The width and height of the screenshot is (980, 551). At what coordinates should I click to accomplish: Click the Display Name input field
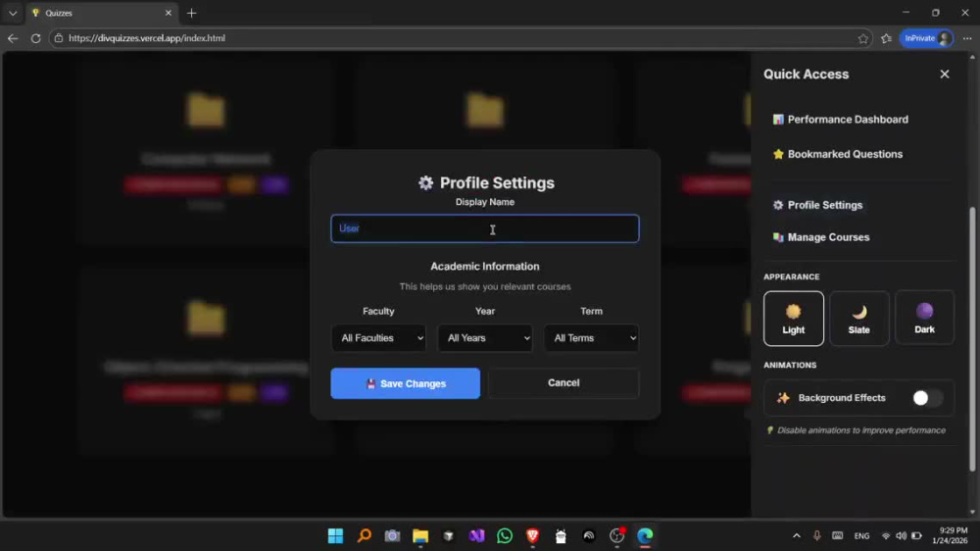pyautogui.click(x=484, y=228)
